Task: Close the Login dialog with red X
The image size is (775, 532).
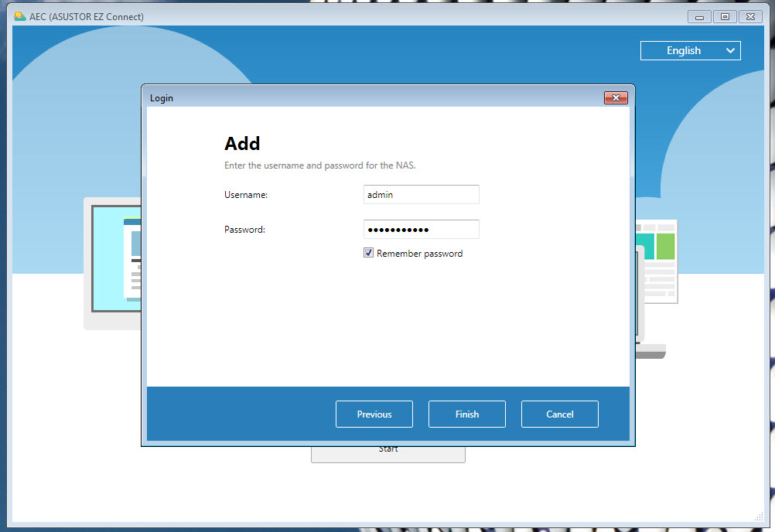Action: [616, 97]
